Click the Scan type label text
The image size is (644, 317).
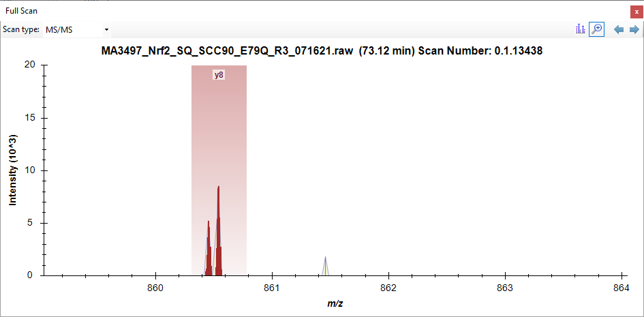coord(21,29)
